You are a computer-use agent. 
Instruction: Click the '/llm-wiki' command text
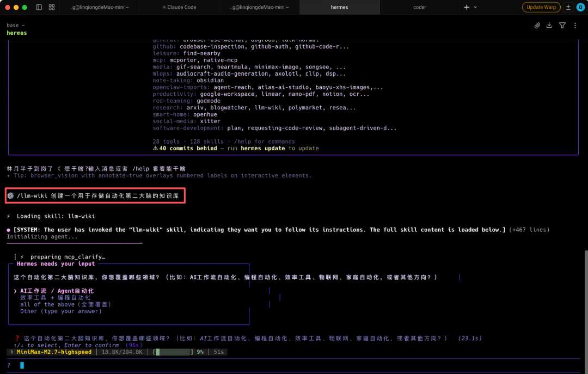coord(32,195)
